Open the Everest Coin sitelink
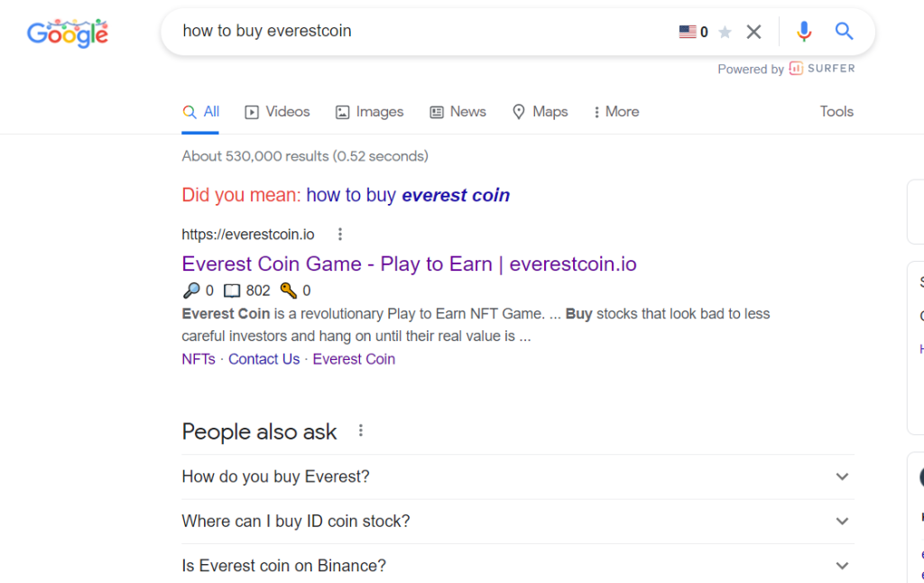 [354, 359]
